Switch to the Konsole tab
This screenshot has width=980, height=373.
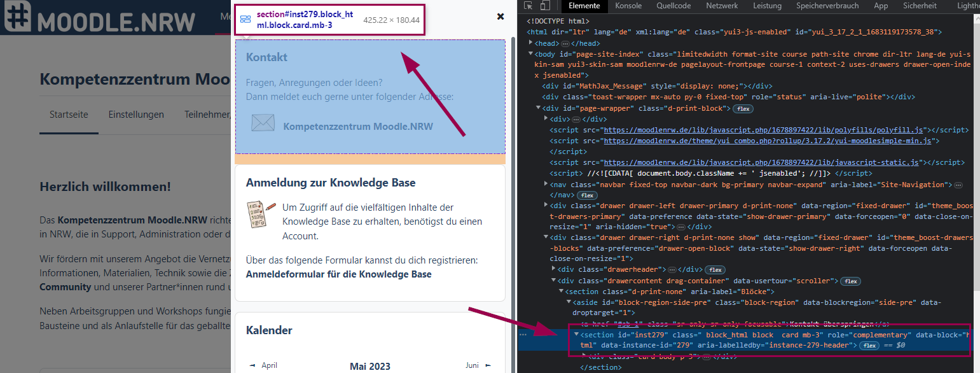click(x=628, y=6)
